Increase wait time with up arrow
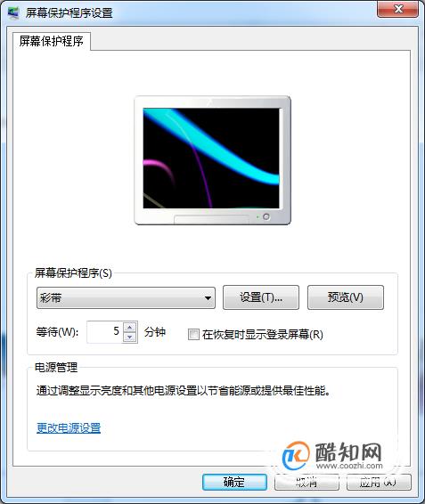 point(130,327)
